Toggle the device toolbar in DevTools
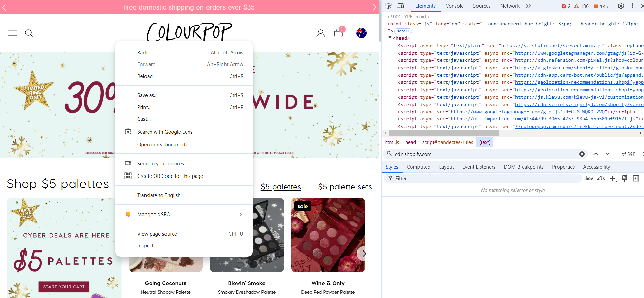This screenshot has height=298, width=644. (401, 6)
